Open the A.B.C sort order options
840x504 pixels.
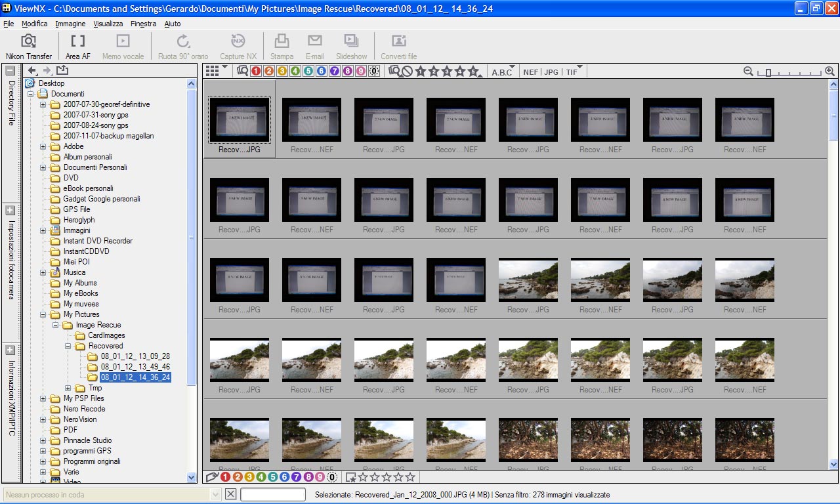[x=502, y=72]
